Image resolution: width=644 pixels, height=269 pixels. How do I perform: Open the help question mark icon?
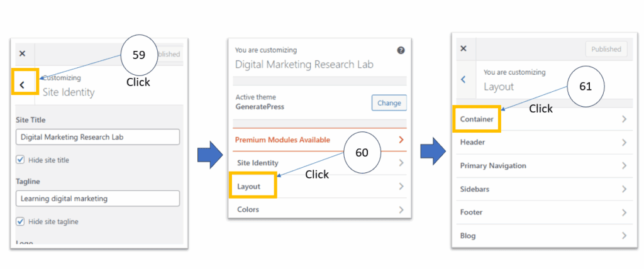pyautogui.click(x=401, y=50)
